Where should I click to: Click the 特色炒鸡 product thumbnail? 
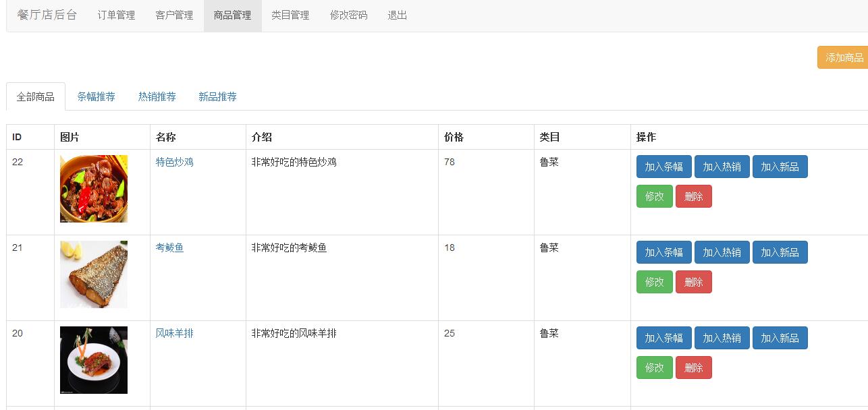[x=94, y=189]
